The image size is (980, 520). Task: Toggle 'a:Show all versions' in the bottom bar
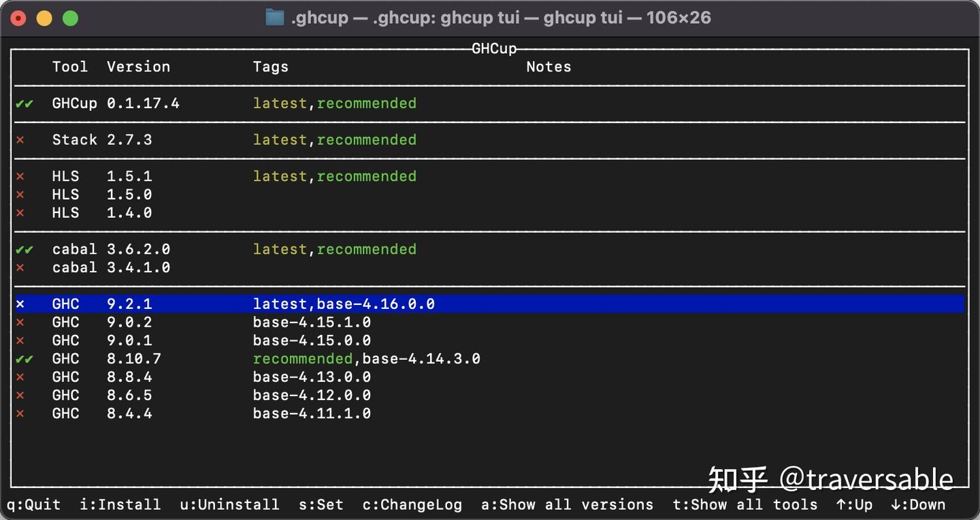tap(567, 504)
